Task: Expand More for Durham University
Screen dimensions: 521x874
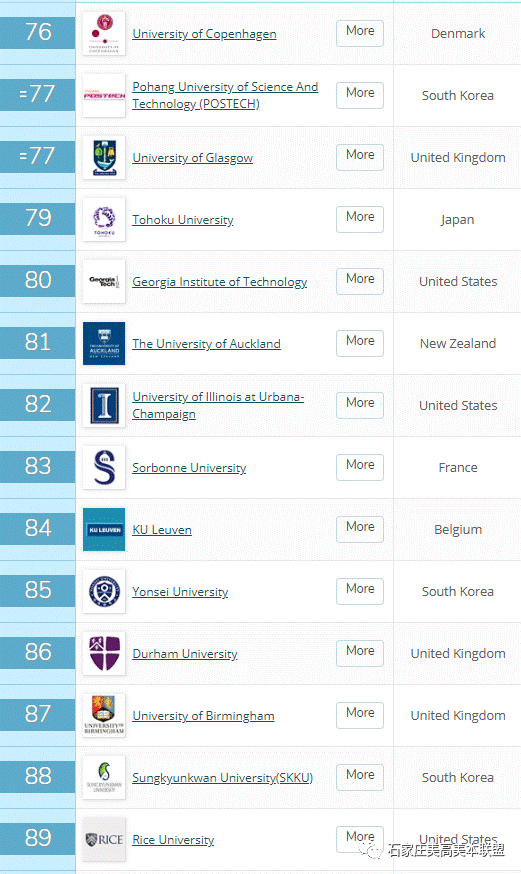Action: [360, 653]
